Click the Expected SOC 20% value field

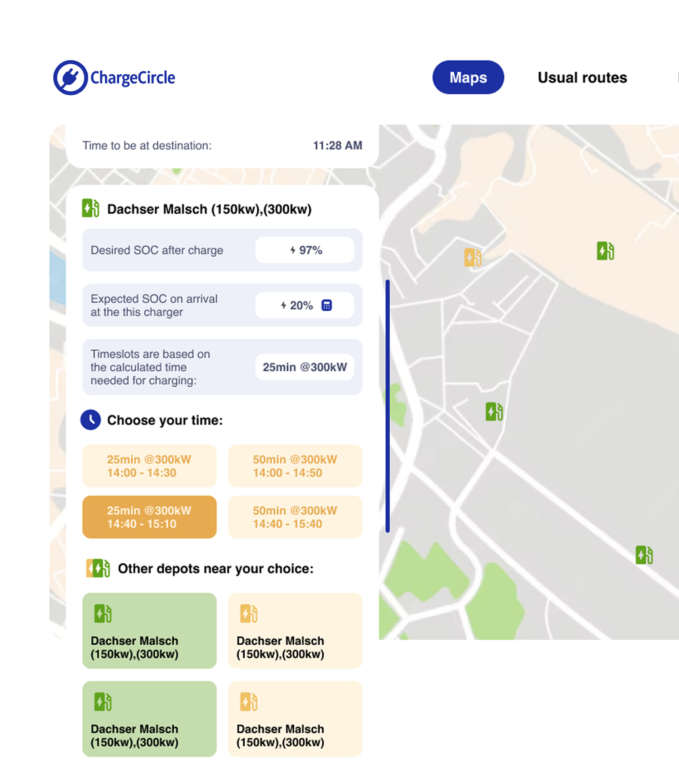click(305, 305)
